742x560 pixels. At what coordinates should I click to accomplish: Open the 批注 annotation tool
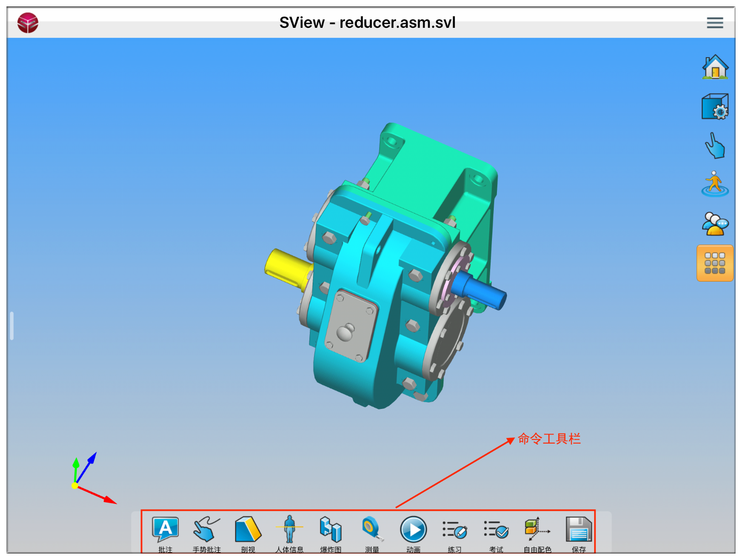[x=165, y=534]
